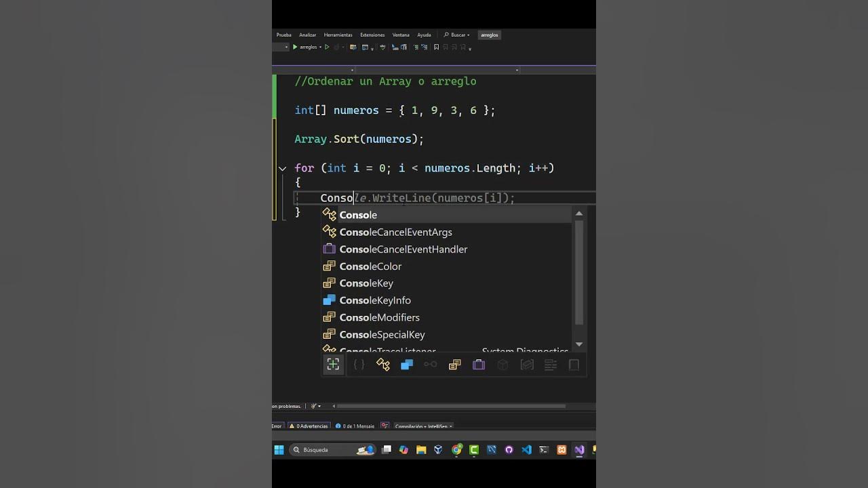Toggle the modules cube filter in IntelliSense
Viewport: 868px width, 488px height.
502,365
